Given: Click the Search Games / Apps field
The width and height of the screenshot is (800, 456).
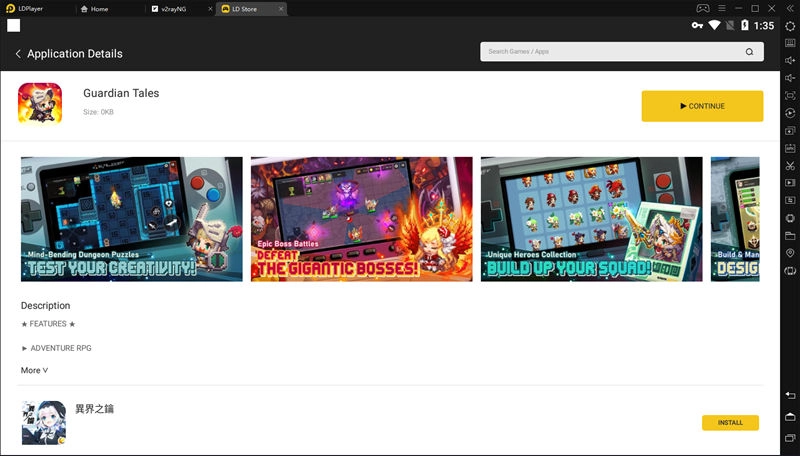Looking at the screenshot, I should pos(610,52).
